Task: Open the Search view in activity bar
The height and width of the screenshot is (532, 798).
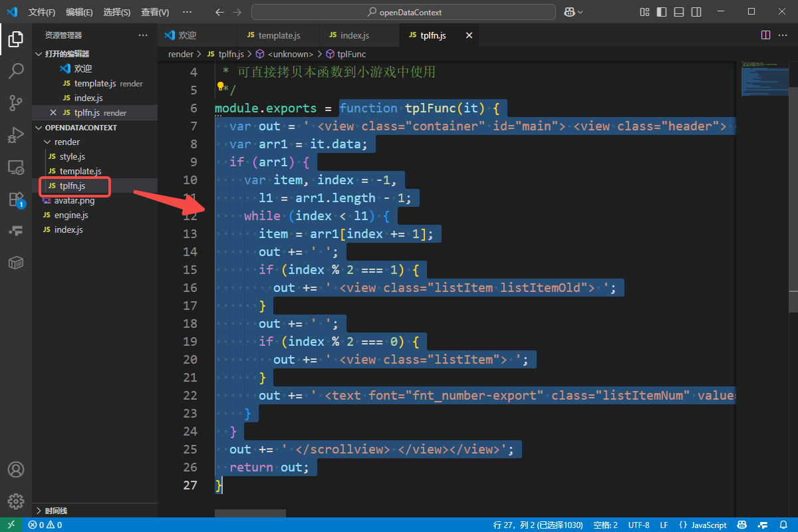Action: 16,71
